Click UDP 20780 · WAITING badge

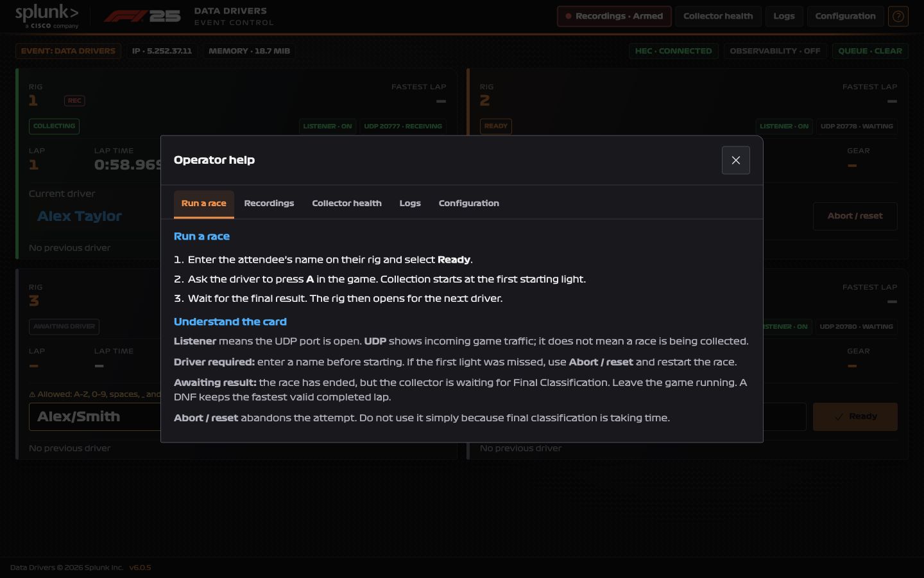pos(857,327)
